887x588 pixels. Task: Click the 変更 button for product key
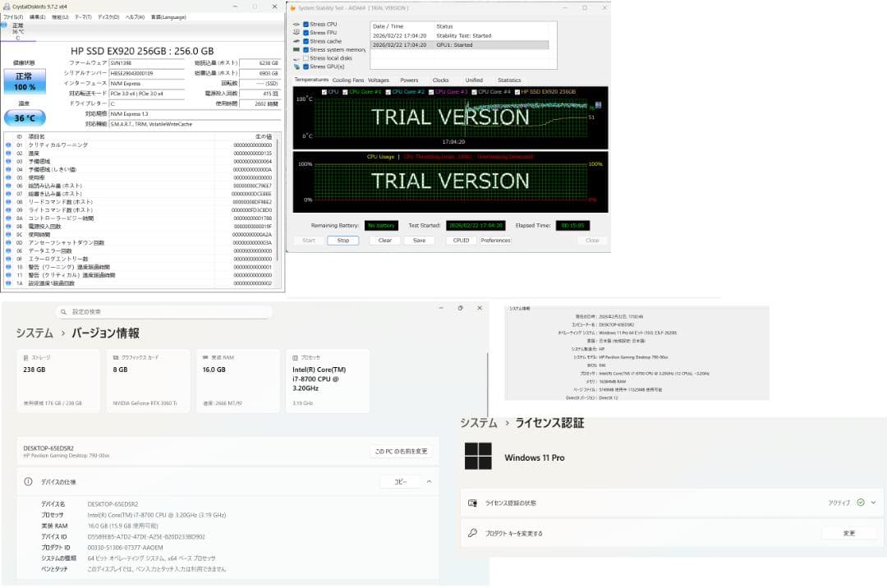[849, 533]
